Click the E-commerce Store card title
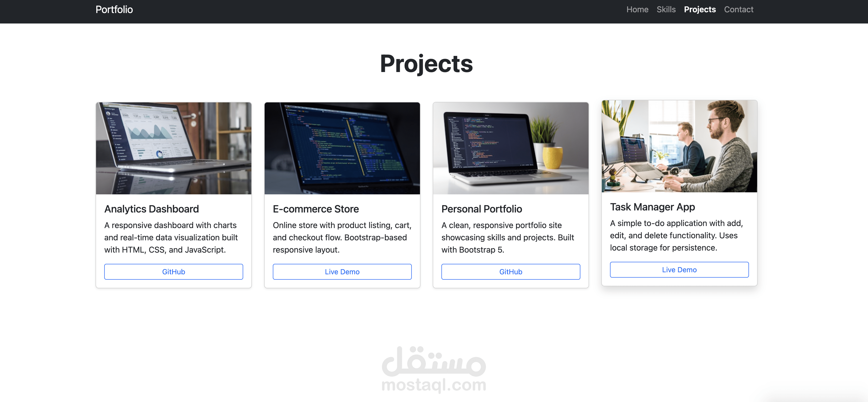This screenshot has height=402, width=868. [316, 209]
